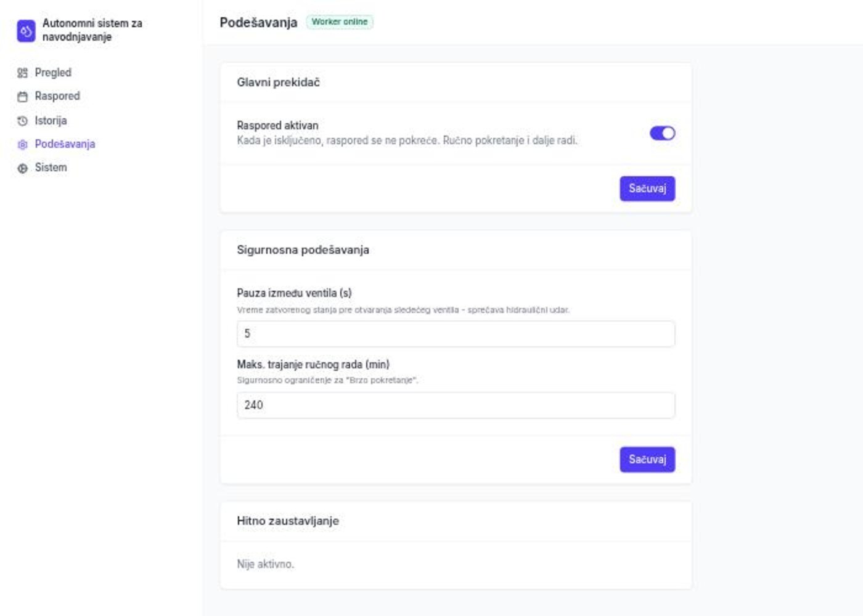Click the Nije aktivno status text
The image size is (863, 616).
point(266,564)
